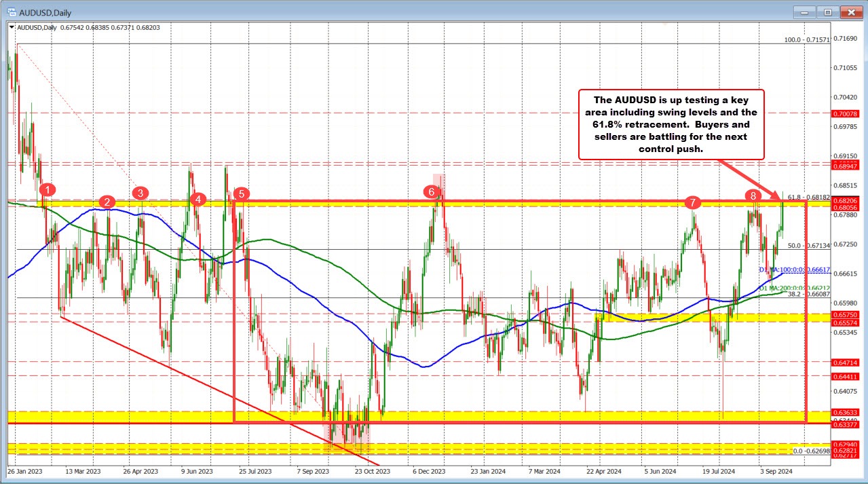Expand the dropdown arrow beside AUDUSD,Daily
This screenshot has height=484, width=868.
tap(10, 27)
